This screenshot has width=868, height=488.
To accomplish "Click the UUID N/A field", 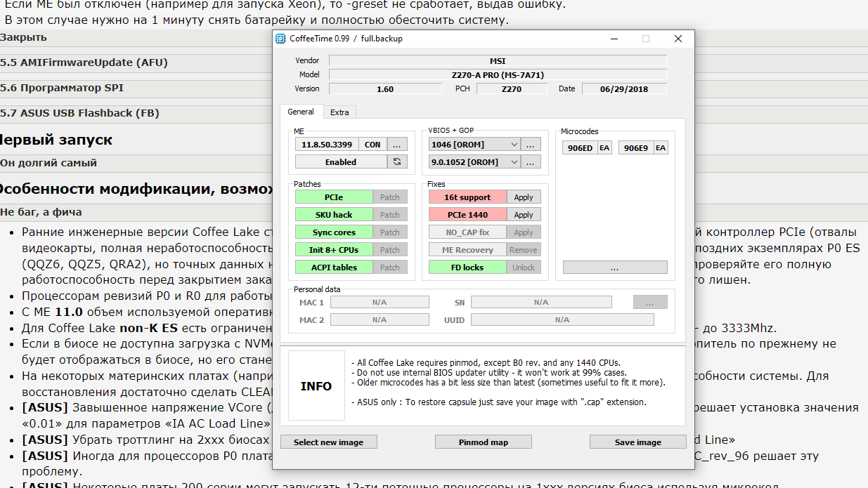I will tap(562, 319).
